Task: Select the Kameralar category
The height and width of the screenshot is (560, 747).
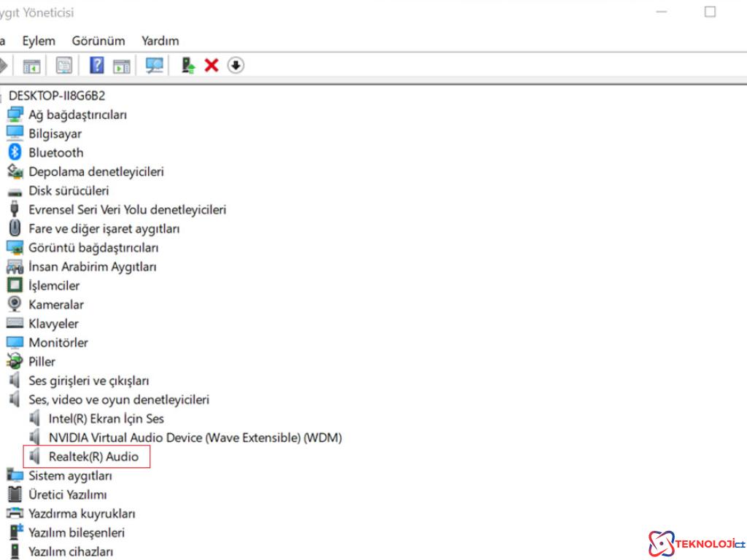Action: click(56, 304)
